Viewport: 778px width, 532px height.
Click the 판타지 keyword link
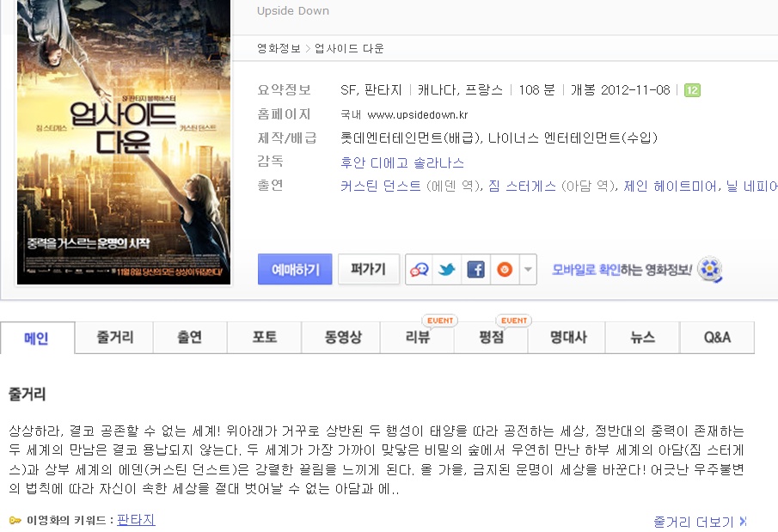point(136,520)
